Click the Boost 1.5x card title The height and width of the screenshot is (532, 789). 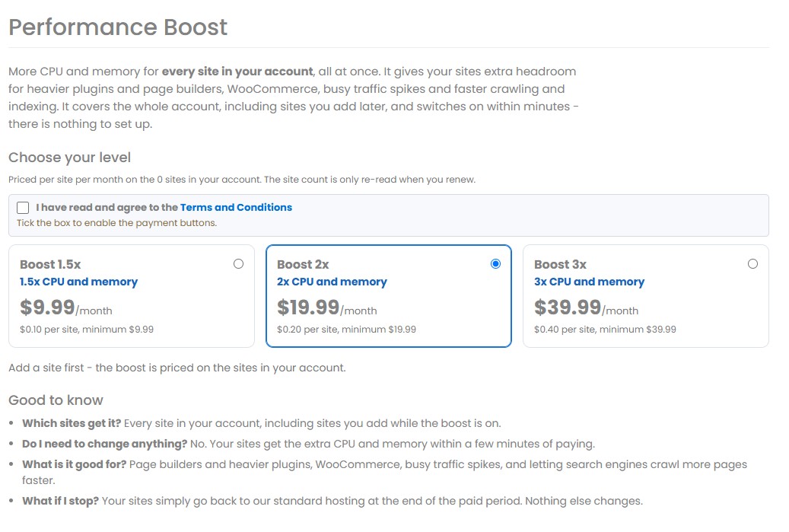pos(50,264)
